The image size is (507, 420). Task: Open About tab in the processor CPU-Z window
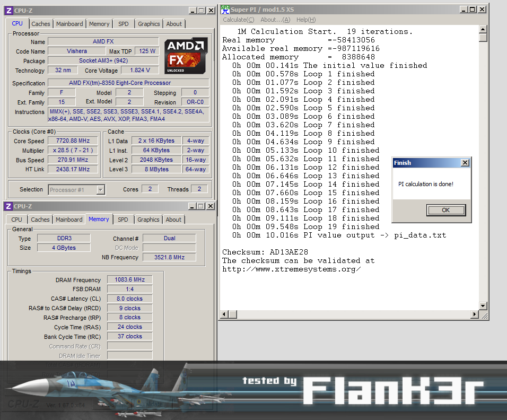pos(174,24)
